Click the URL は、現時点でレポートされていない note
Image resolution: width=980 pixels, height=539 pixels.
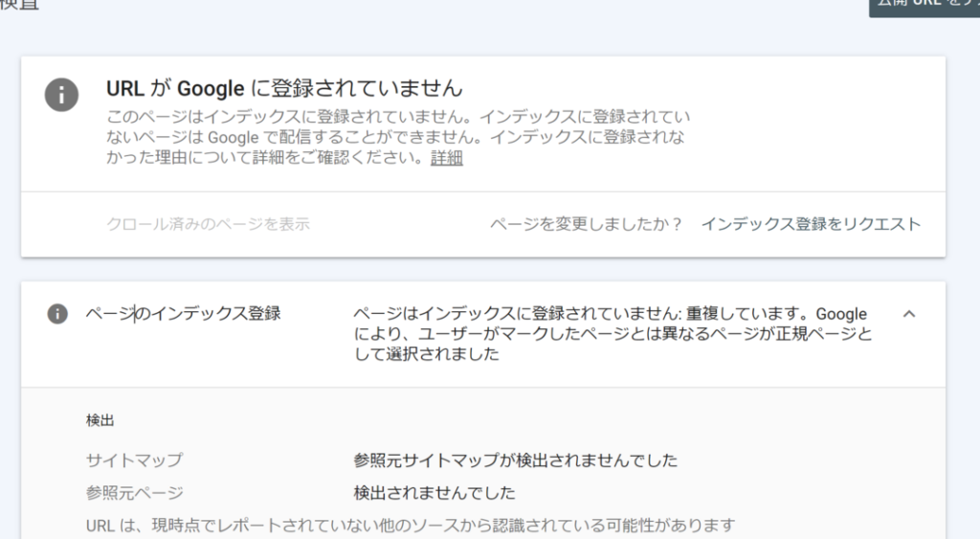410,526
